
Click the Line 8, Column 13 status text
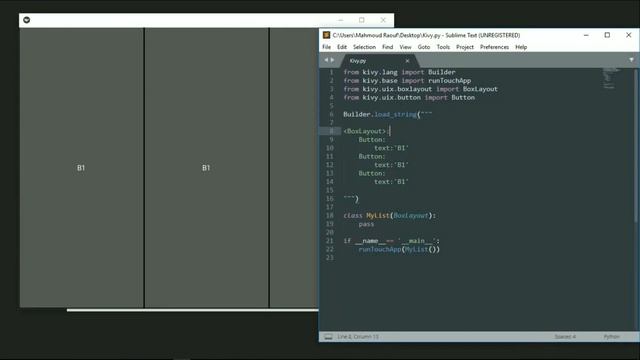pyautogui.click(x=358, y=337)
